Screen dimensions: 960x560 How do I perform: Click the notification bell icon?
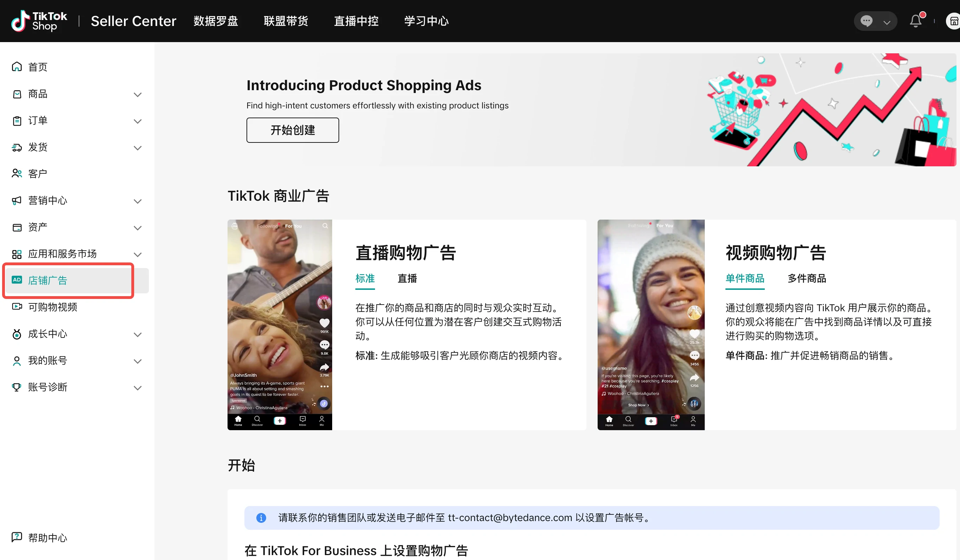coord(915,21)
